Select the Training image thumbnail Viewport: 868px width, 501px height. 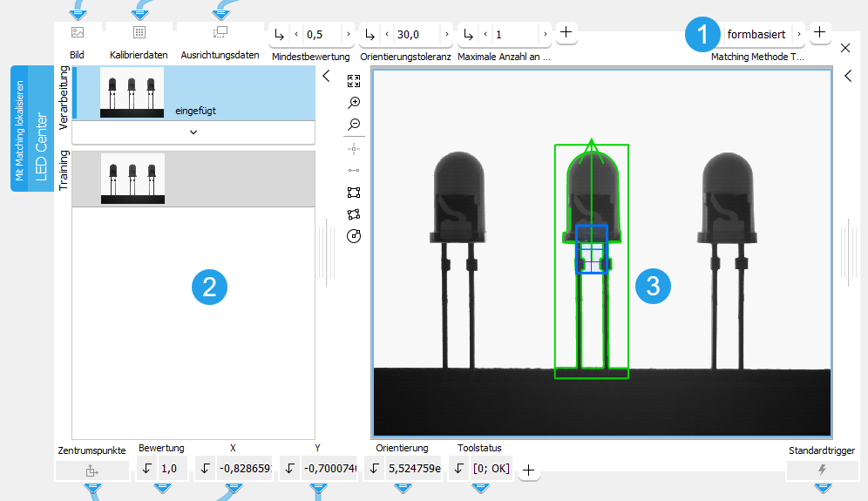(132, 179)
